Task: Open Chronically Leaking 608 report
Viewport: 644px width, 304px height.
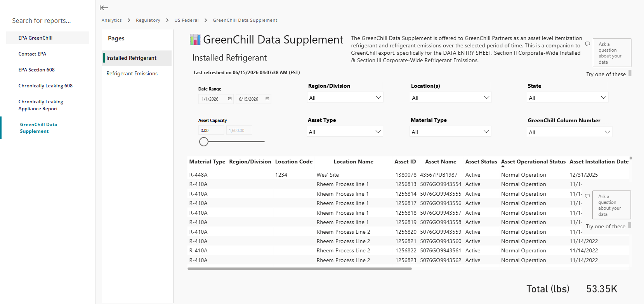Action: click(x=45, y=86)
